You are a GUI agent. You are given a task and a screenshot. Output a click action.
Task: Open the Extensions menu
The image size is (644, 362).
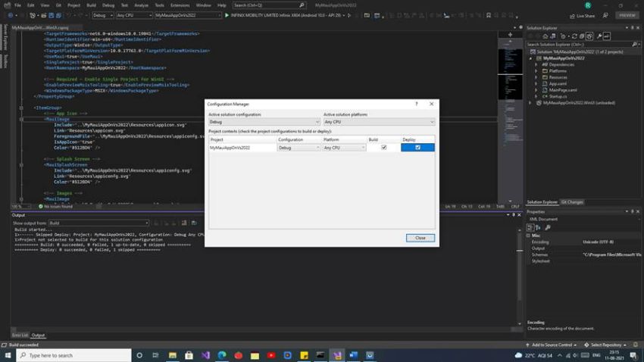click(180, 5)
